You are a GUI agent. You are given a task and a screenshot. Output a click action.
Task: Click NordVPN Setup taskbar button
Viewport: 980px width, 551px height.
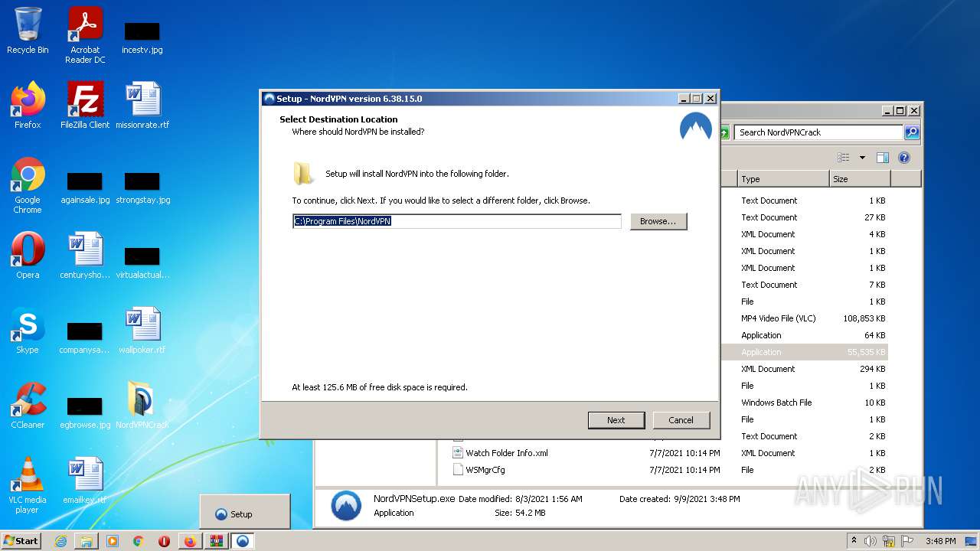242,541
